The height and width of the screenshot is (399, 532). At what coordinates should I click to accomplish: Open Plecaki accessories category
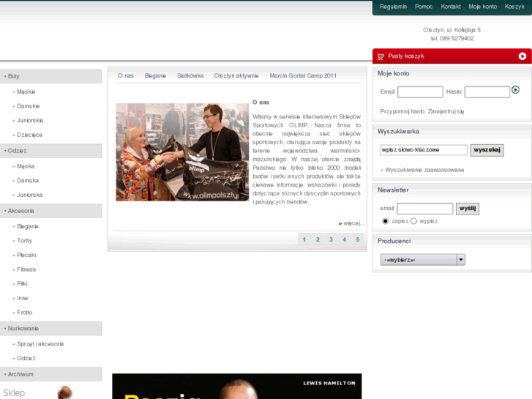26,255
